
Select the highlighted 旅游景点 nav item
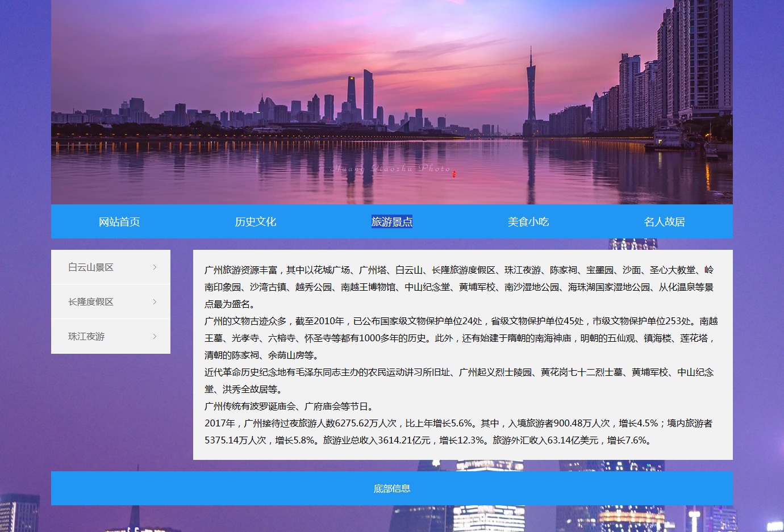point(392,221)
